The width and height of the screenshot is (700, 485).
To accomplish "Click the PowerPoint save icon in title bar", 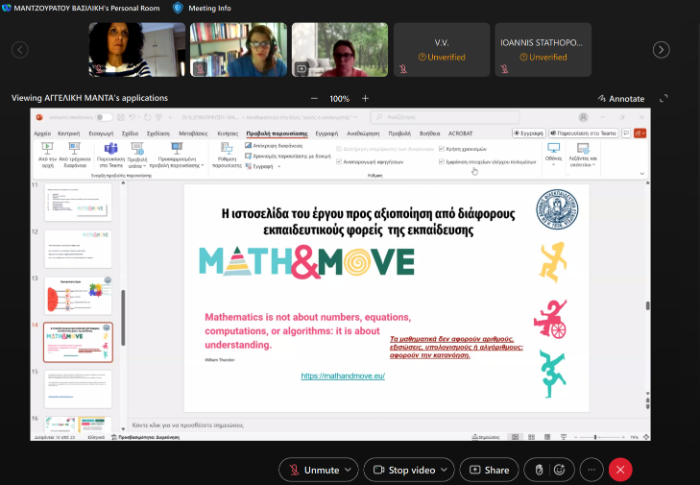I will tap(121, 117).
